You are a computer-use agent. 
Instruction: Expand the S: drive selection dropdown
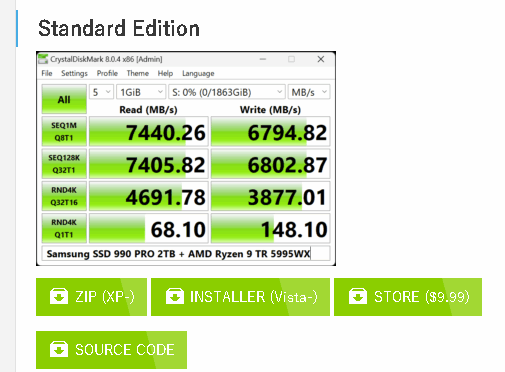point(227,92)
